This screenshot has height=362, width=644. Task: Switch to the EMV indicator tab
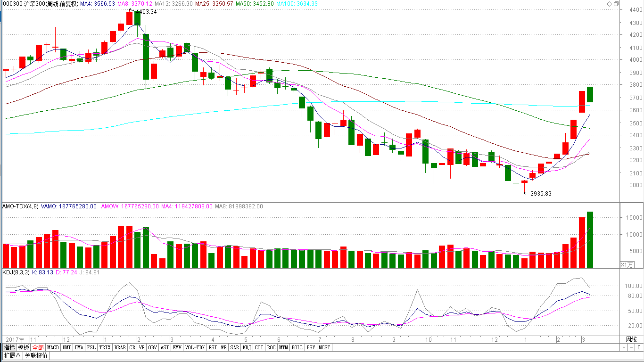[x=177, y=347]
